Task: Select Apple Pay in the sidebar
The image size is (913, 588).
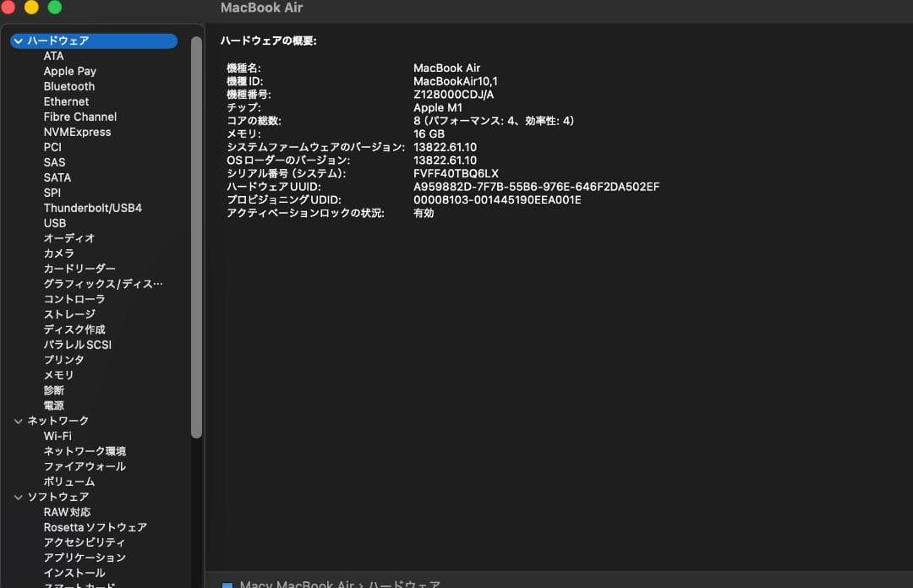Action: [x=70, y=71]
